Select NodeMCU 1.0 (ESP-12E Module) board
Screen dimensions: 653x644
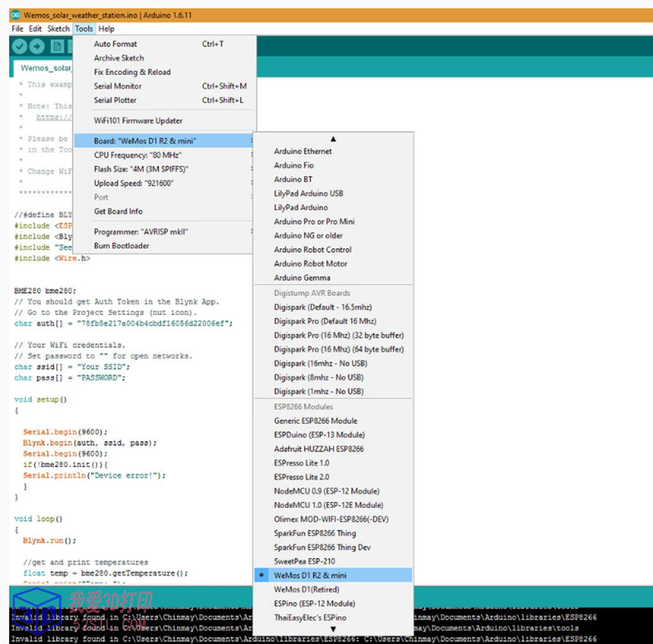pos(333,505)
